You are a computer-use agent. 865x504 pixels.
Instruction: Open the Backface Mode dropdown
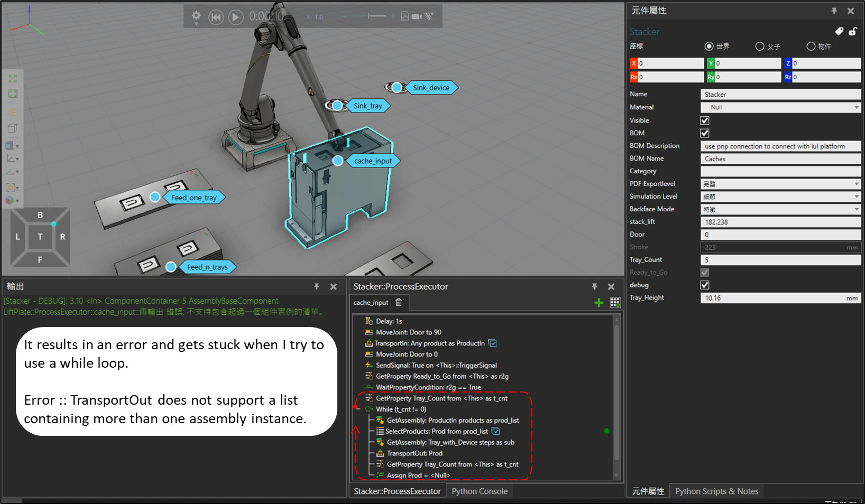(x=780, y=209)
